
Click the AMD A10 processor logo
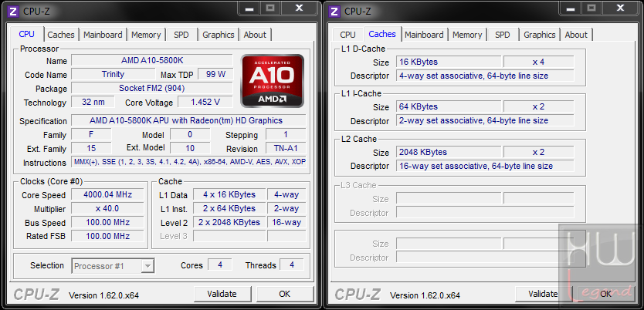click(x=273, y=81)
